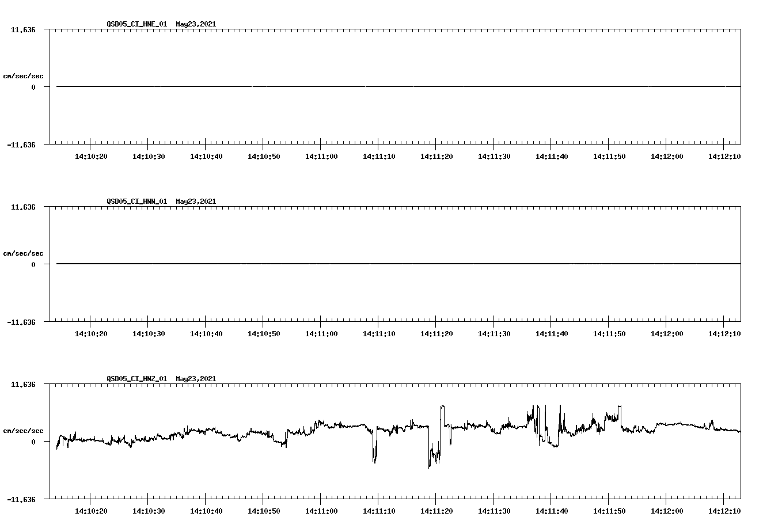This screenshot has width=782, height=532.
Task: Click the 14:10:20 tick label under the HNE trace
Action: pos(90,155)
